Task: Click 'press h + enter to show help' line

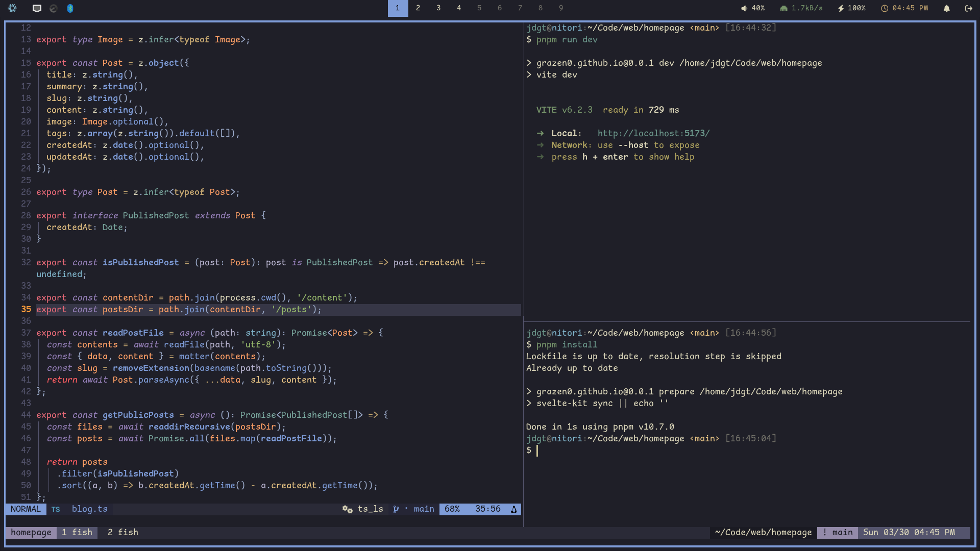Action: click(x=623, y=157)
